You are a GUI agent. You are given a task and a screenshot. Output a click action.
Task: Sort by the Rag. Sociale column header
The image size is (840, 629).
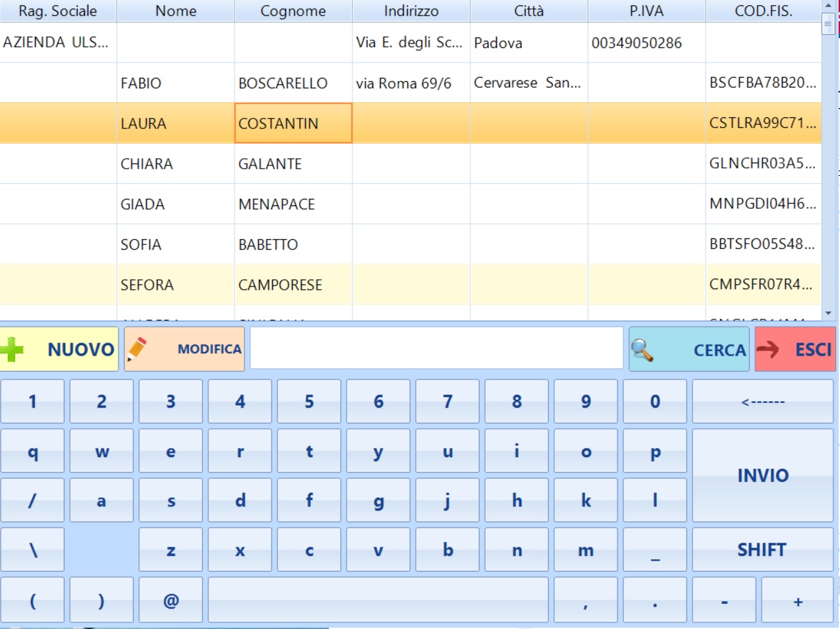tap(58, 11)
